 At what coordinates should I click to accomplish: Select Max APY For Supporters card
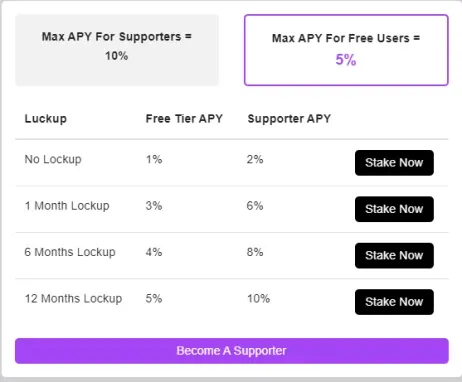(117, 50)
